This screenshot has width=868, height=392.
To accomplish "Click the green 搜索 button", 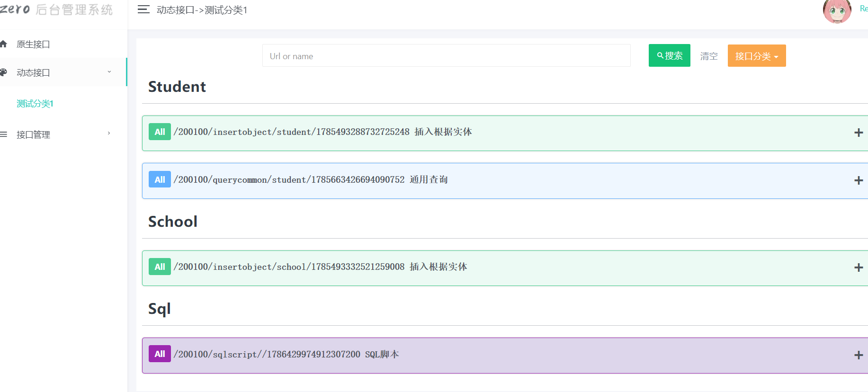I will (x=669, y=55).
